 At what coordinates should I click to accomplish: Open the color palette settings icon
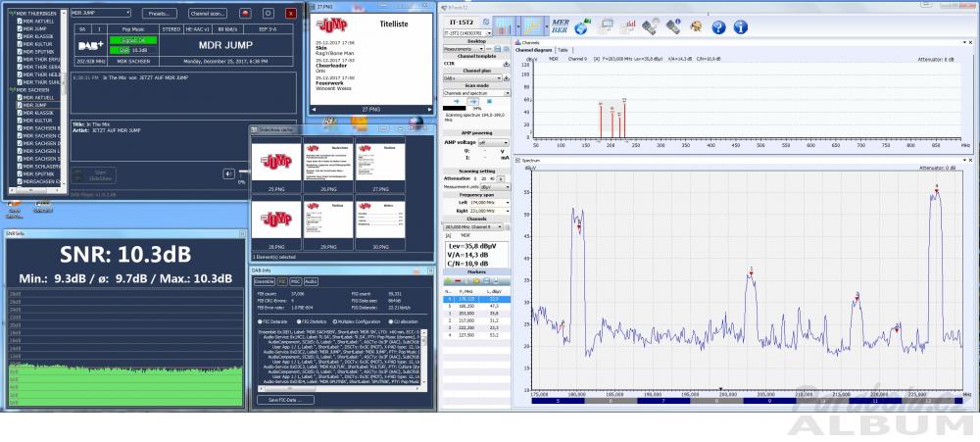[696, 26]
